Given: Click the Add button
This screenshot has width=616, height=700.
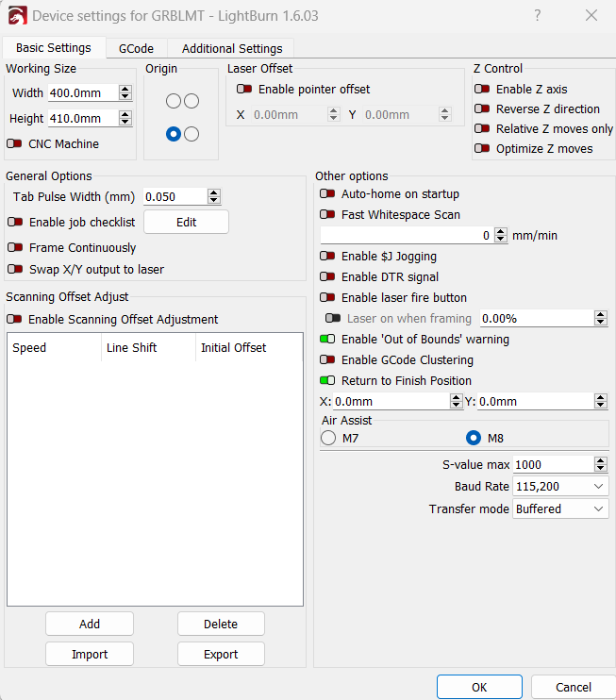Looking at the screenshot, I should (90, 624).
